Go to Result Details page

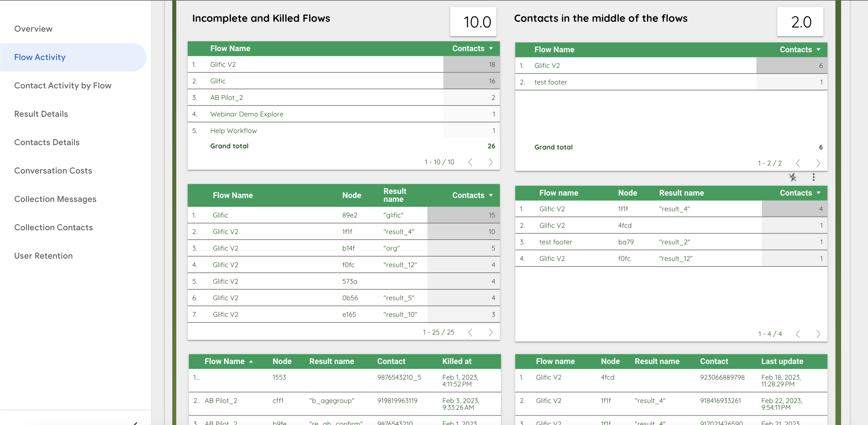pos(41,114)
